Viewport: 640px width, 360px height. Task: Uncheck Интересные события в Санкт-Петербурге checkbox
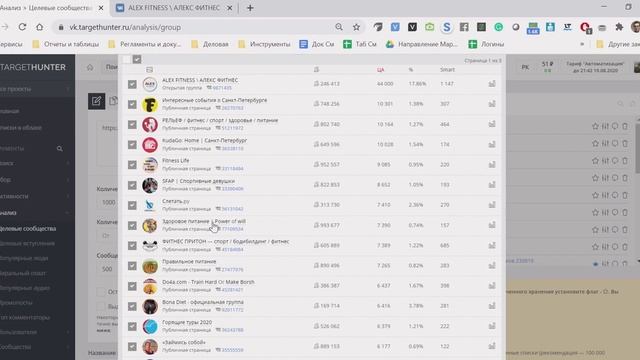(132, 104)
